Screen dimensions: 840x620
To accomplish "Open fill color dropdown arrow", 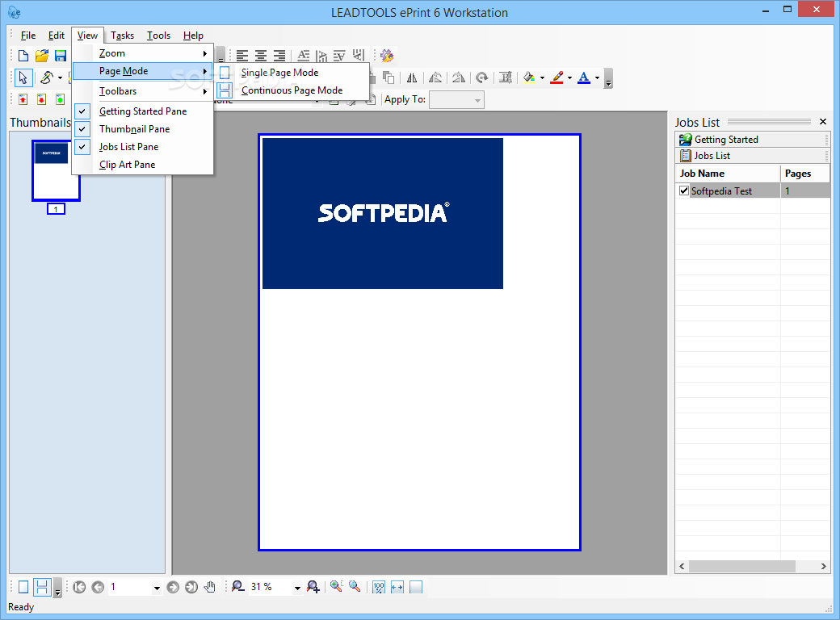I will click(x=542, y=78).
